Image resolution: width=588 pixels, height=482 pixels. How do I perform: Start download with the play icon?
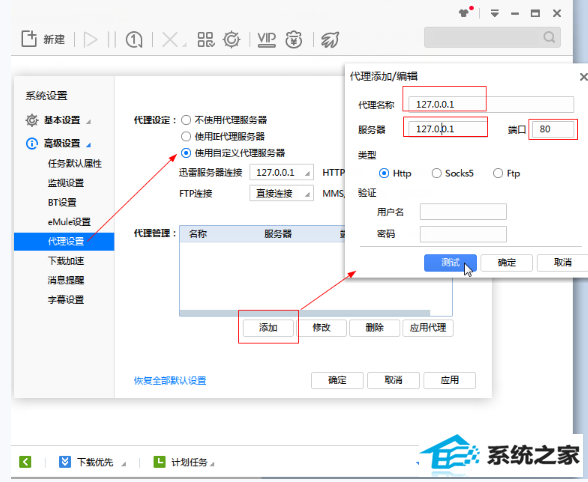pyautogui.click(x=91, y=39)
